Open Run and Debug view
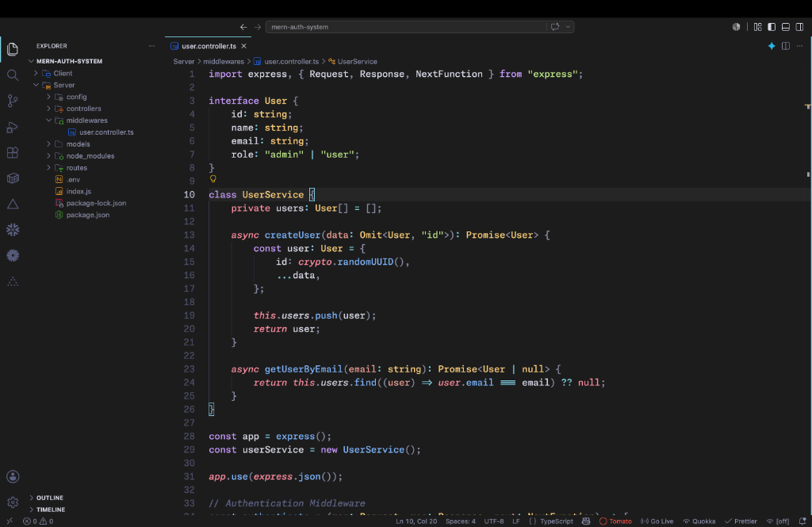 click(13, 127)
